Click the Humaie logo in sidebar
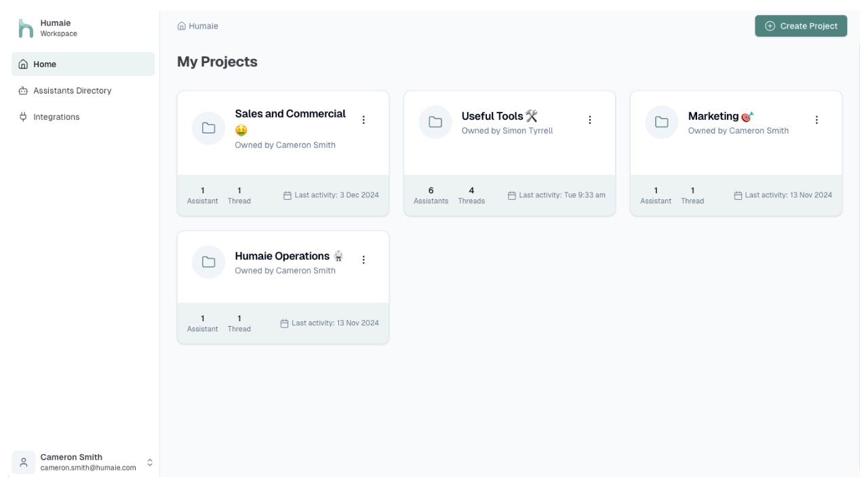Screen dimensions: 868x488 pyautogui.click(x=26, y=28)
